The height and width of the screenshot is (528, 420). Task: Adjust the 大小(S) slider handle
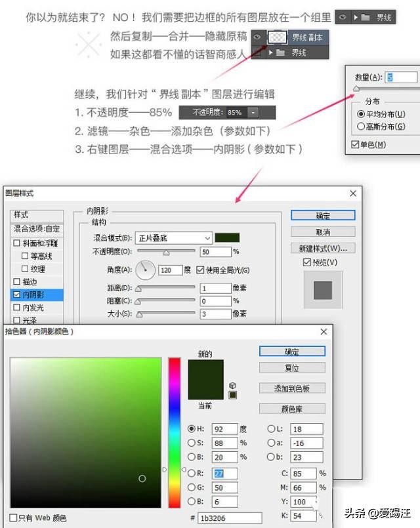139,315
